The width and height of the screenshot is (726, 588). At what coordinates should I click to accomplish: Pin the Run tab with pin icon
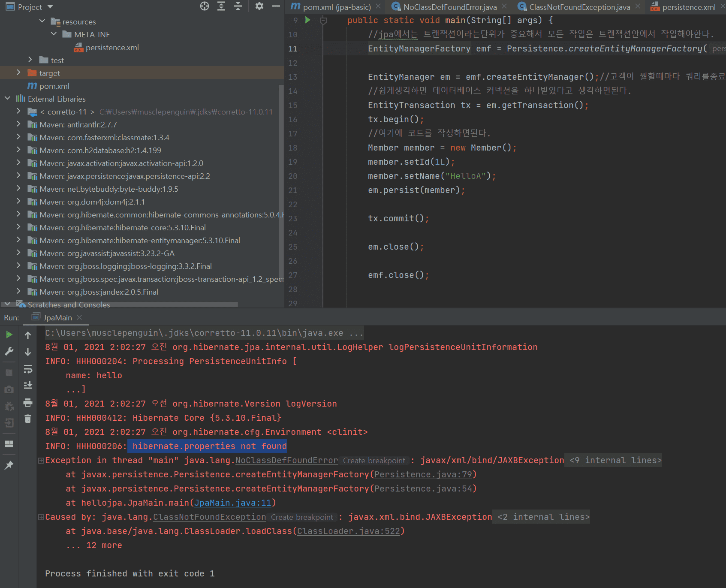point(9,465)
